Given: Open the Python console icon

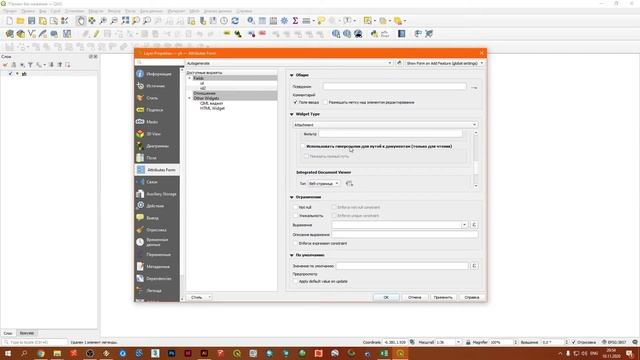Looking at the screenshot, I should [x=374, y=34].
